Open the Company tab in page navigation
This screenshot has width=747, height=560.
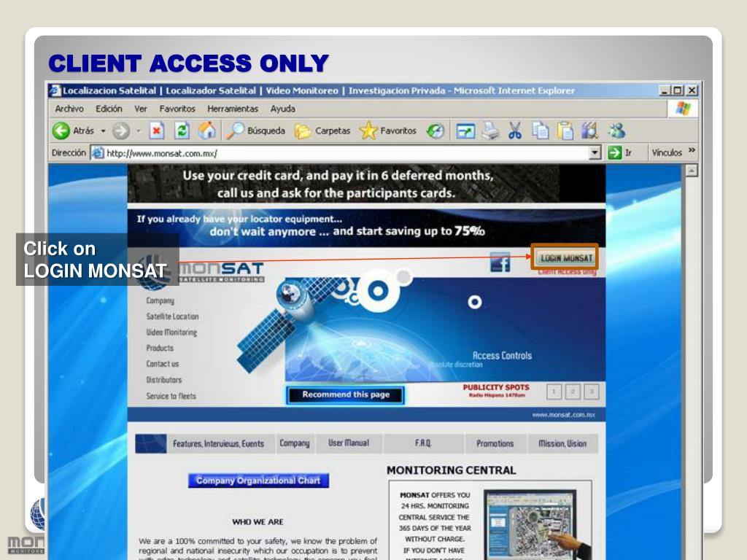click(x=295, y=444)
